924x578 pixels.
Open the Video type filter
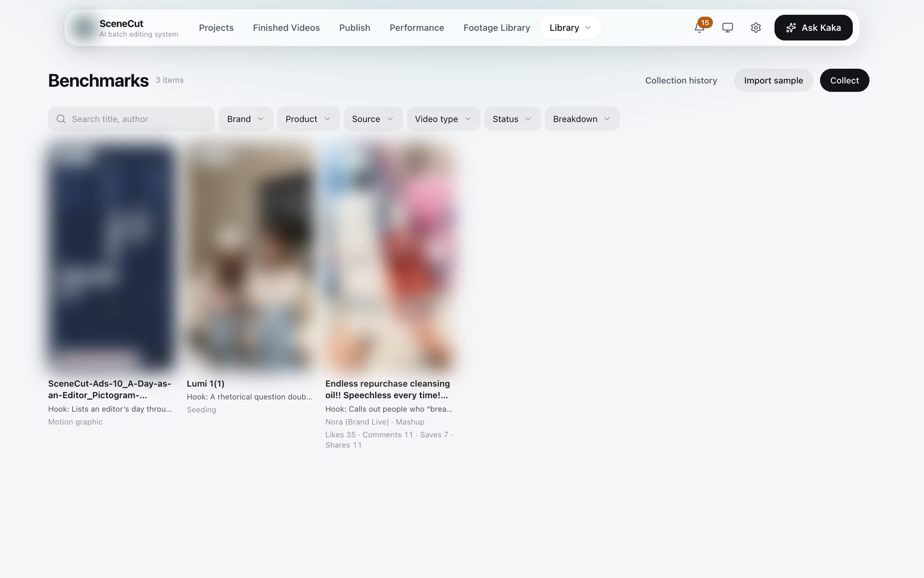[x=443, y=119]
